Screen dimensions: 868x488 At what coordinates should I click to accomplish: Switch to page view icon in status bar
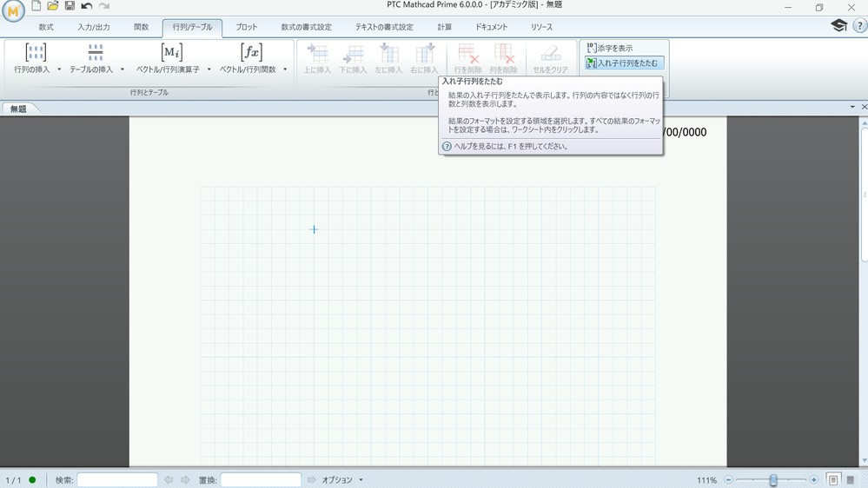[x=833, y=479]
